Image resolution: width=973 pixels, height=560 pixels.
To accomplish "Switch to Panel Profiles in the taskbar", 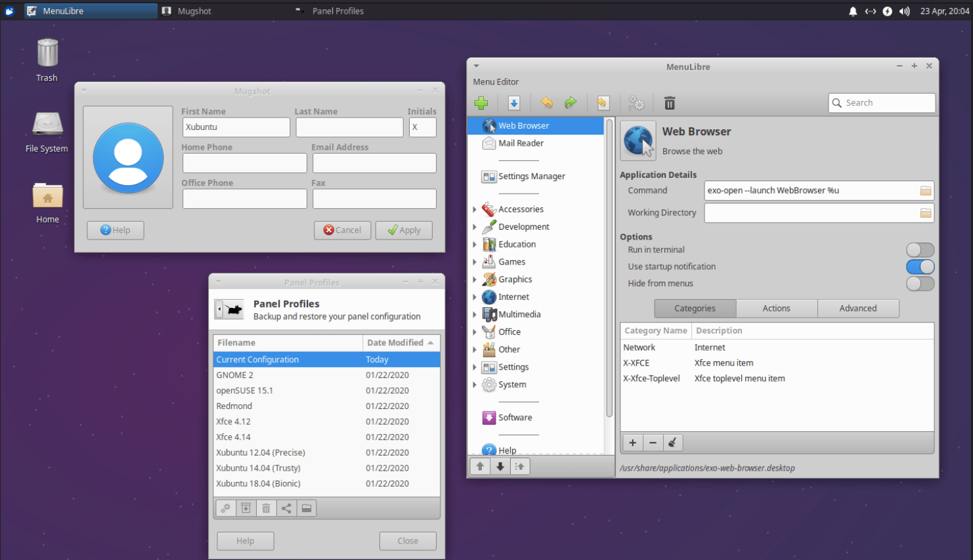I will tap(358, 11).
